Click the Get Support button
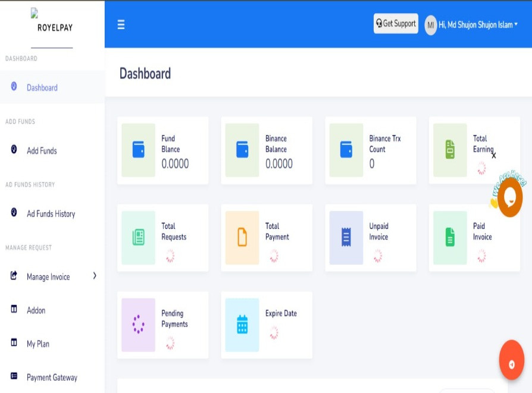Image resolution: width=532 pixels, height=393 pixels. (x=396, y=24)
